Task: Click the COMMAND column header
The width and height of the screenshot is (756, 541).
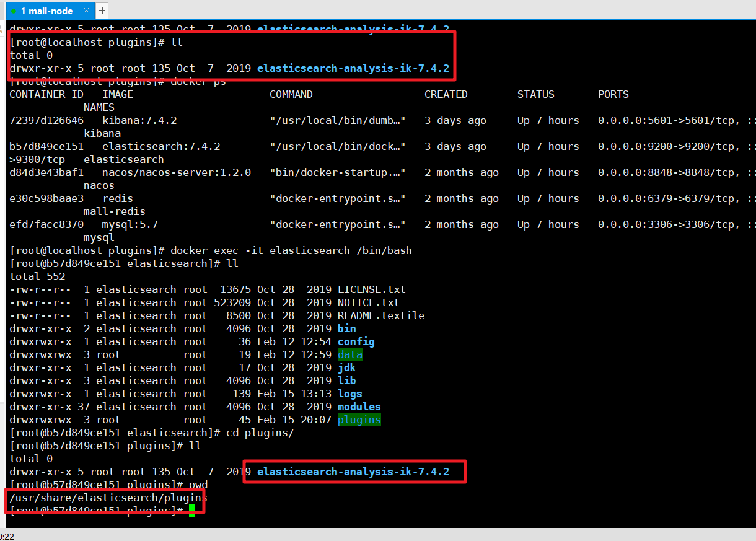Action: (291, 94)
